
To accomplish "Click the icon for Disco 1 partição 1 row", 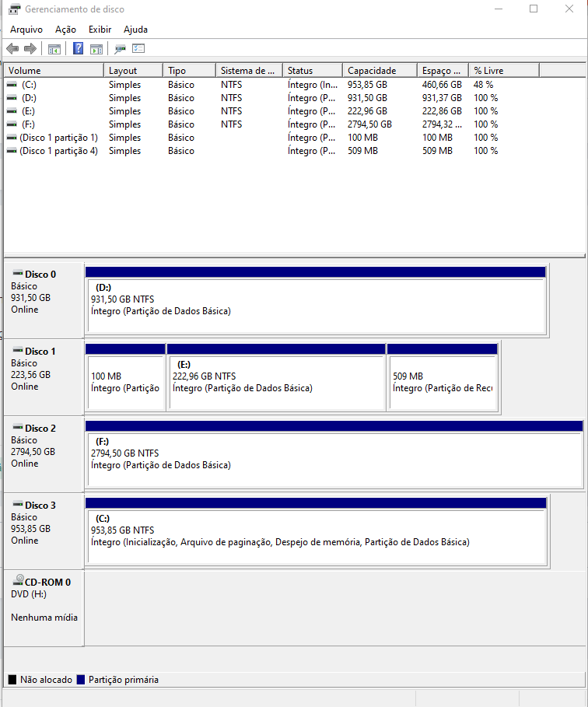I will click(x=12, y=138).
